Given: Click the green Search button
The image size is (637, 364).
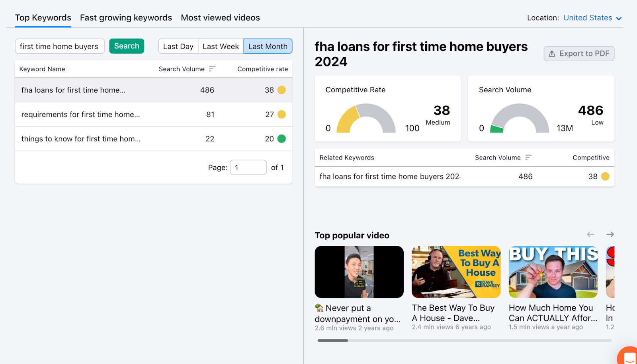Looking at the screenshot, I should pyautogui.click(x=127, y=46).
